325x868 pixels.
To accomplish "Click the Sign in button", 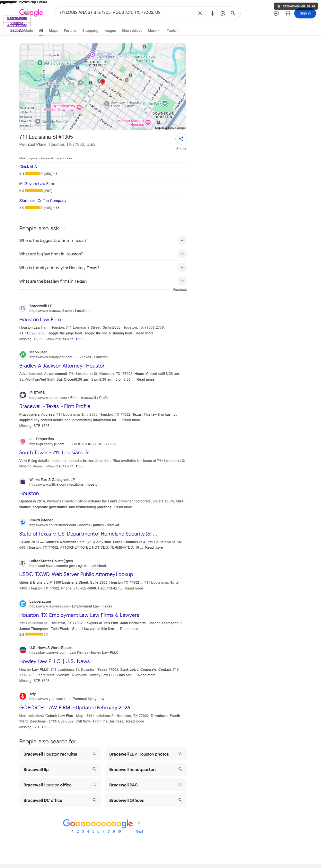I will pos(309,13).
